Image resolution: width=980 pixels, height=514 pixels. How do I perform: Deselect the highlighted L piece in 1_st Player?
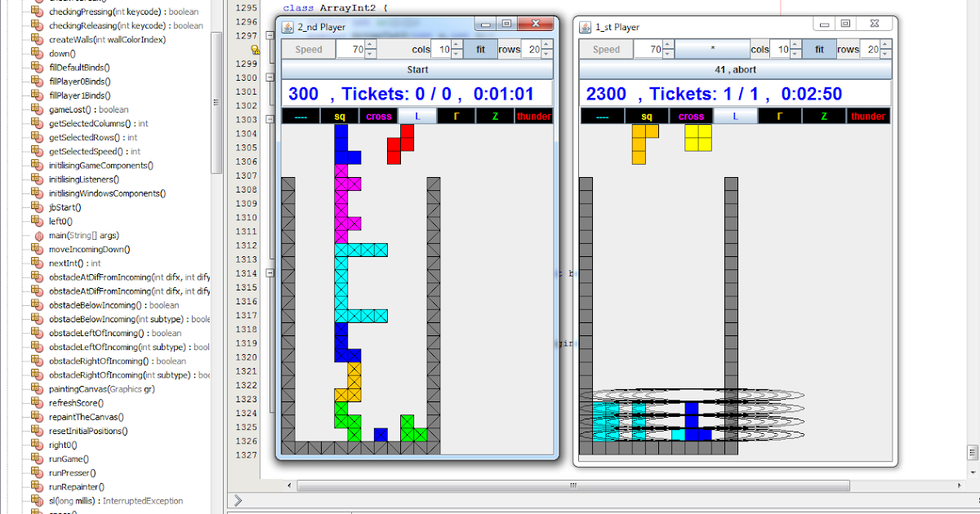(733, 116)
